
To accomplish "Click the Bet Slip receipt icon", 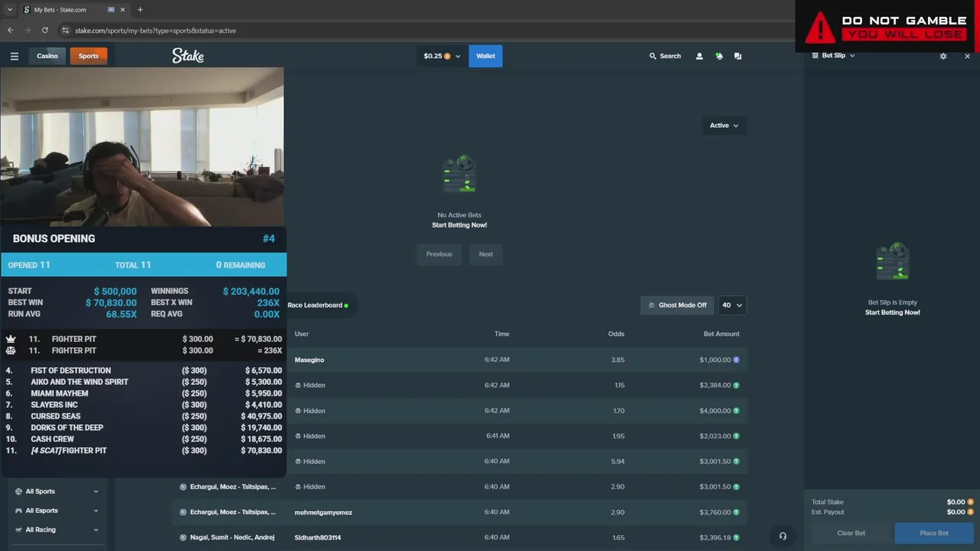I will (815, 56).
